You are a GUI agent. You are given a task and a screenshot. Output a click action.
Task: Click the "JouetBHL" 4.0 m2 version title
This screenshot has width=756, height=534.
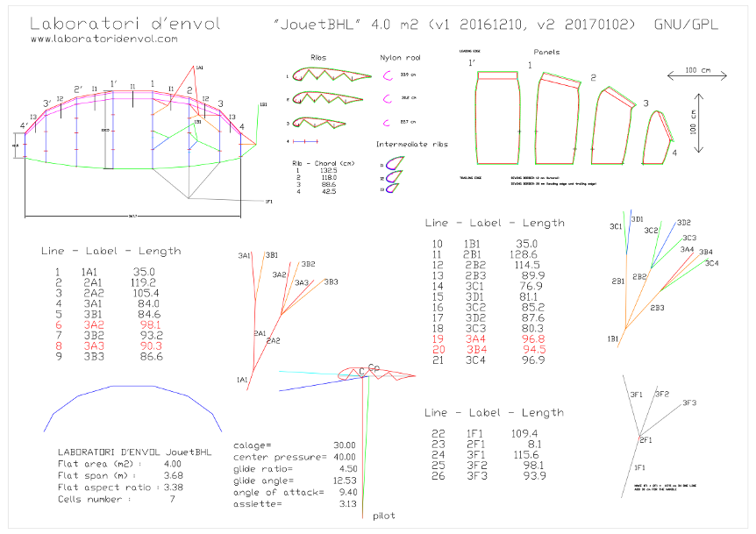point(454,25)
